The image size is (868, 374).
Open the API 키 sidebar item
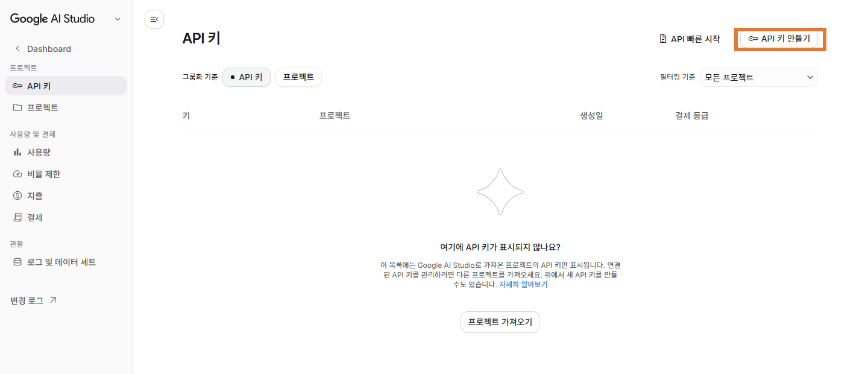(66, 86)
